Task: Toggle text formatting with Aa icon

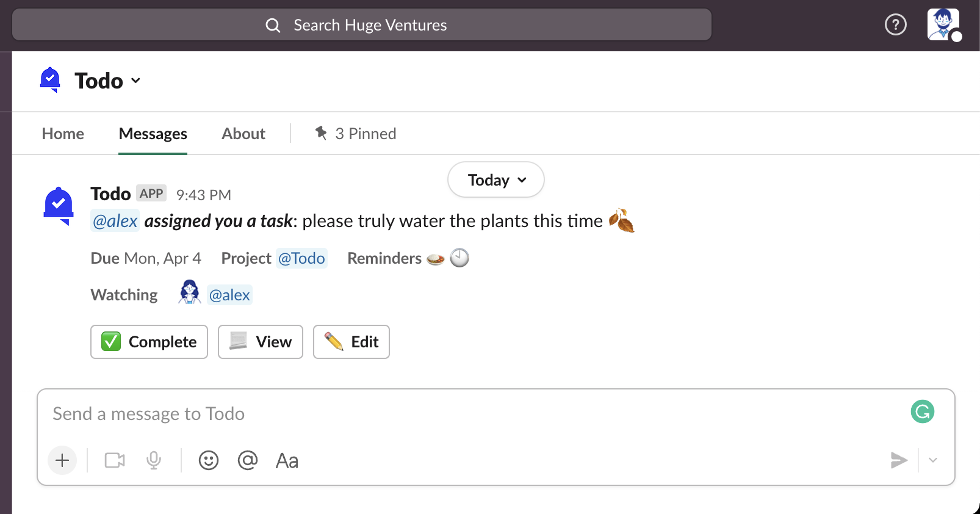Action: point(287,461)
